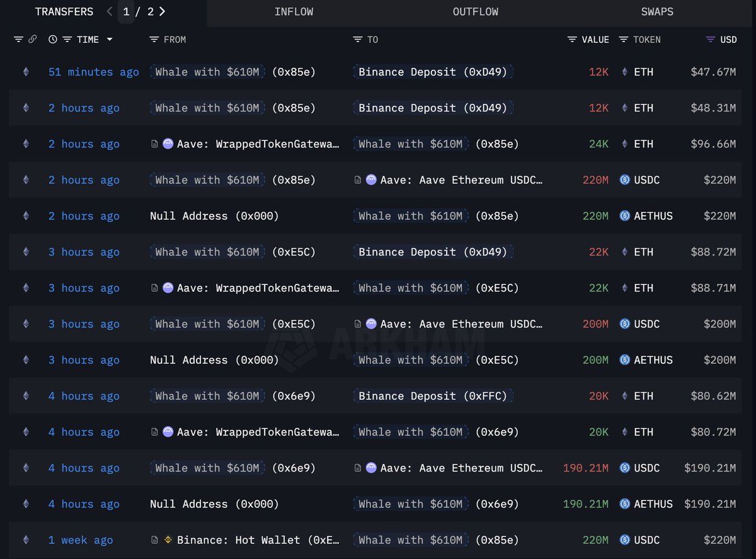Switch to the SWAPS tab

pyautogui.click(x=657, y=11)
